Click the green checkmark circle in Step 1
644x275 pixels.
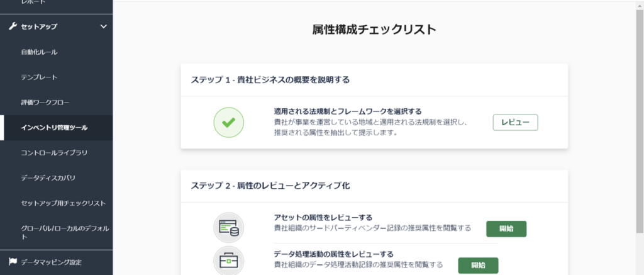click(x=229, y=122)
